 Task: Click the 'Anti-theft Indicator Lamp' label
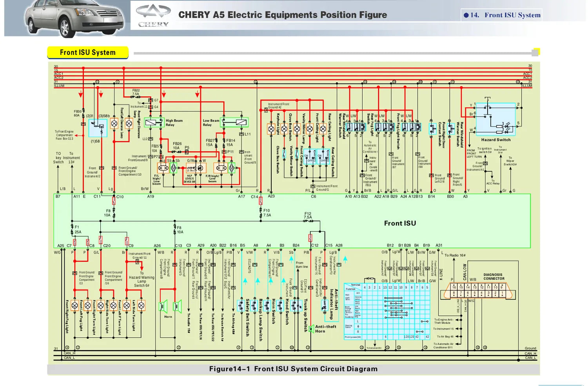pos(334,304)
